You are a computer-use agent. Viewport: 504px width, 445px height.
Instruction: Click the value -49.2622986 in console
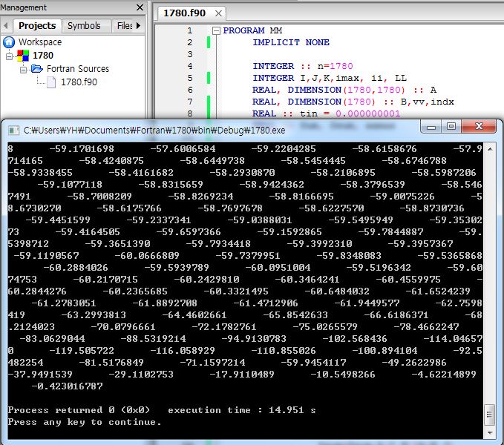[414, 363]
